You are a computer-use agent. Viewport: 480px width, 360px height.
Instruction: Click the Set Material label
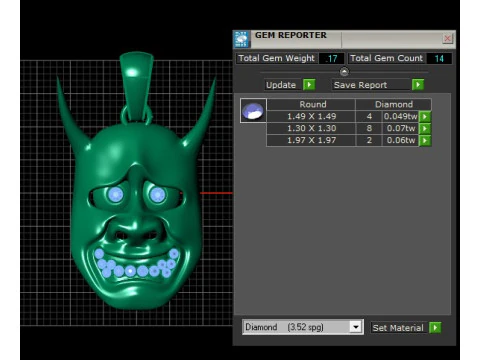point(398,328)
